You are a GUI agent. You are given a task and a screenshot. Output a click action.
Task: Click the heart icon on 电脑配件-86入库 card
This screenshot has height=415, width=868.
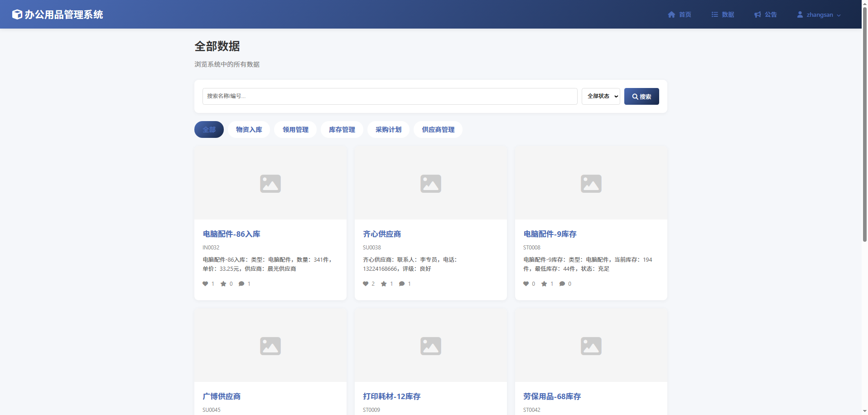(205, 284)
